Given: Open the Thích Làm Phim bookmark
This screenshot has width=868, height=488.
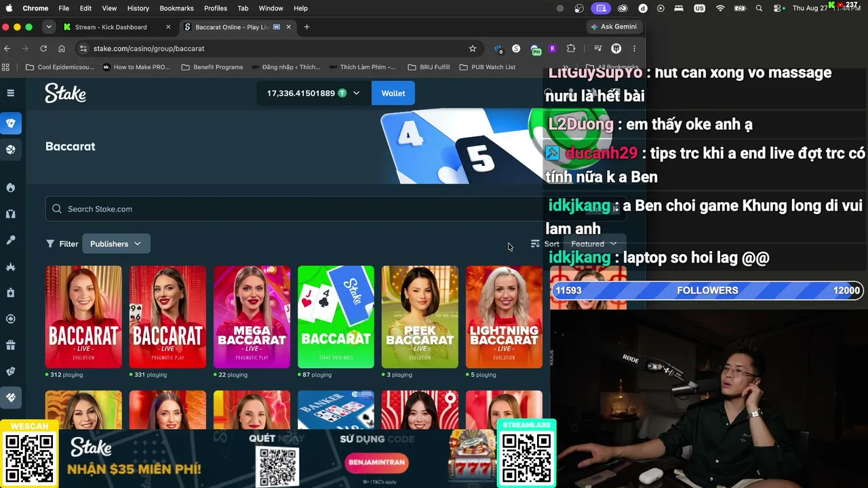Looking at the screenshot, I should click(x=362, y=67).
